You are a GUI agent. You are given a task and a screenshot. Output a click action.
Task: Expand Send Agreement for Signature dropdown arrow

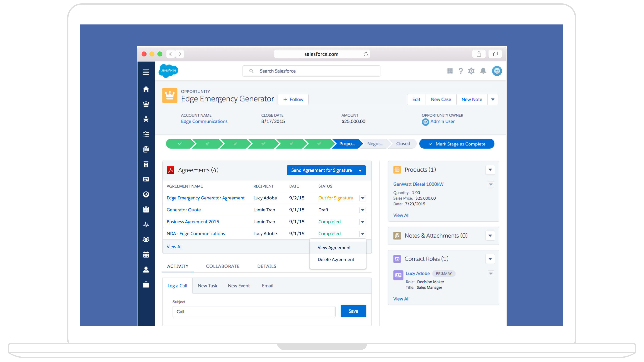click(360, 170)
